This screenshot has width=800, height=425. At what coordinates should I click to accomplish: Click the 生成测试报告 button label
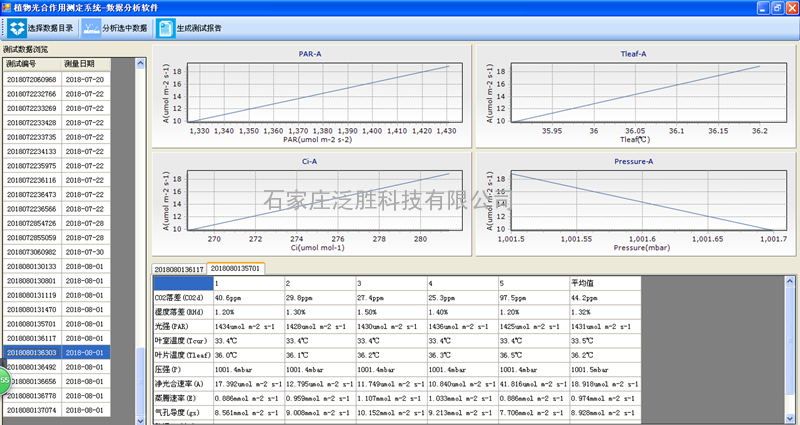[199, 28]
